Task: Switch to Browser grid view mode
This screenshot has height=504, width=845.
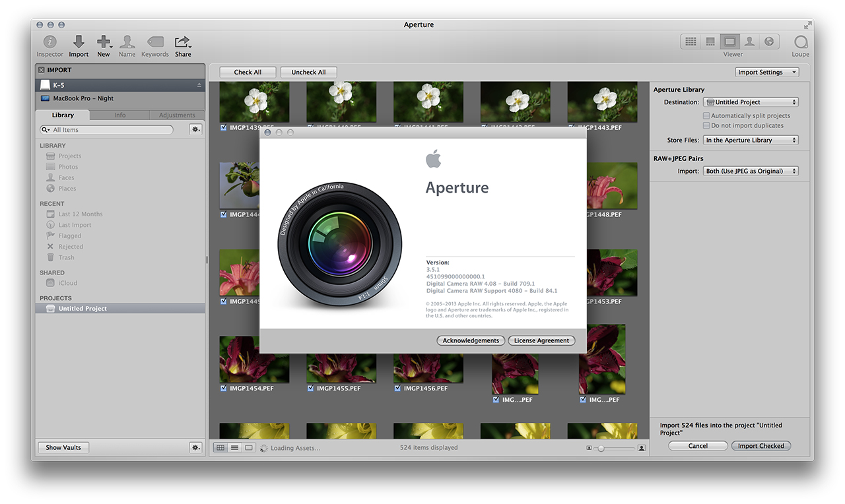Action: (691, 42)
